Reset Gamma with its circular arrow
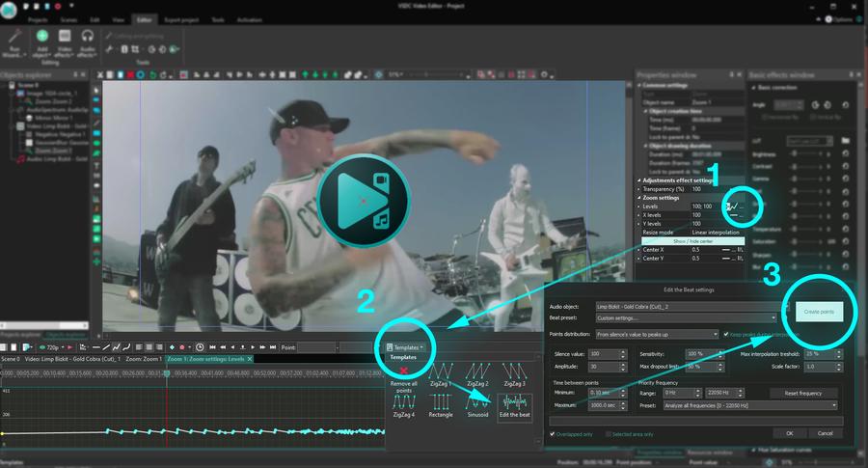This screenshot has width=868, height=468. coord(845,179)
